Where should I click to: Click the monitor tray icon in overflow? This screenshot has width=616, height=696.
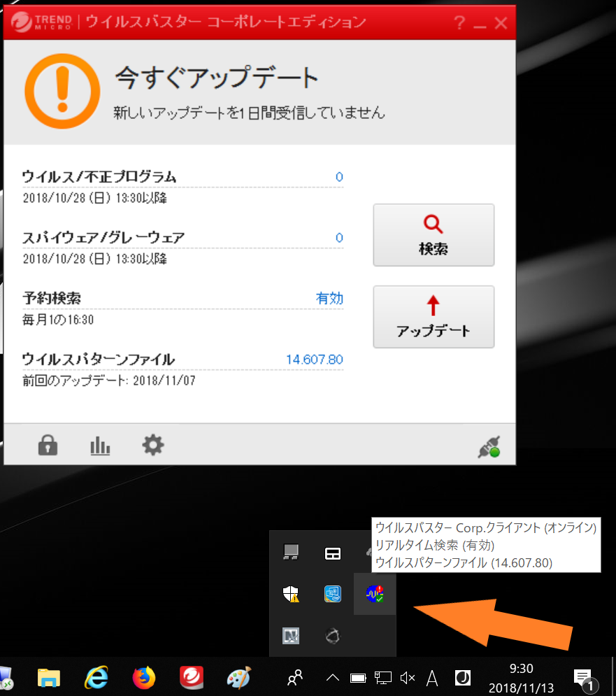point(291,553)
